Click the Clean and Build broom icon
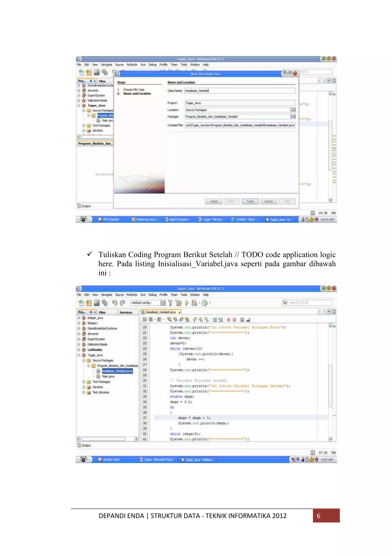The image size is (392, 555). coord(179,303)
